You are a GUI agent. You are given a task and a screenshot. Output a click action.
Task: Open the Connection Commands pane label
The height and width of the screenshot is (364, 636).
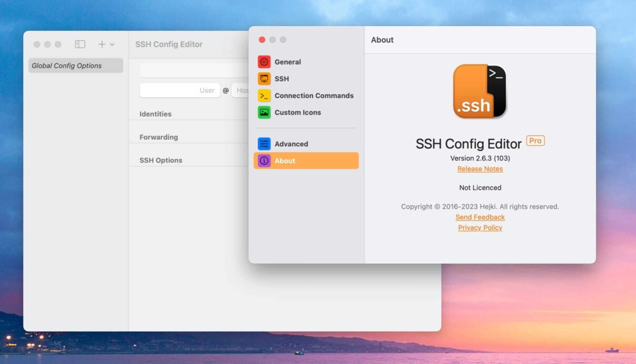point(314,95)
